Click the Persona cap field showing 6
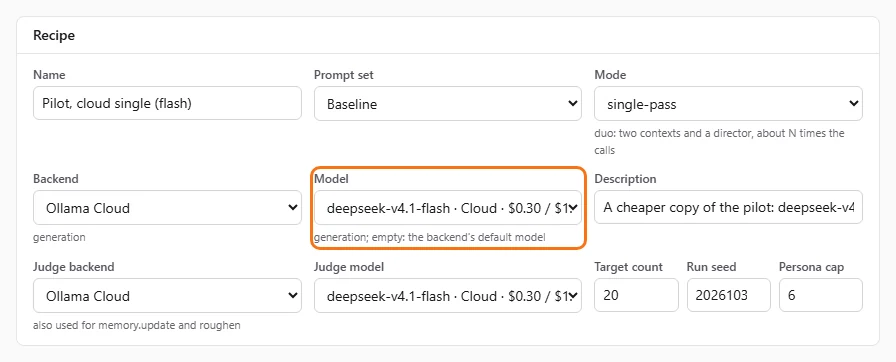This screenshot has width=896, height=362. pyautogui.click(x=821, y=296)
